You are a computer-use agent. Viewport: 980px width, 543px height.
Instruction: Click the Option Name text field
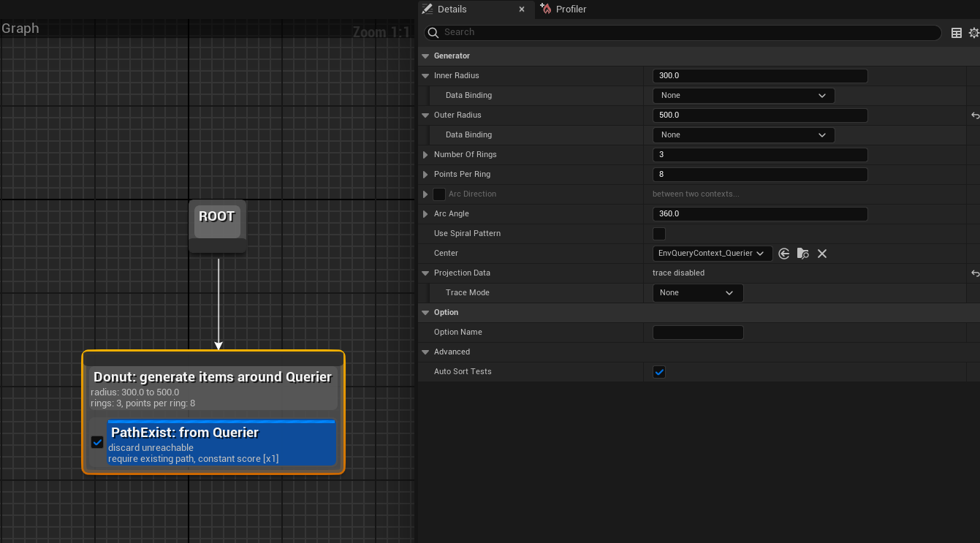pyautogui.click(x=698, y=333)
